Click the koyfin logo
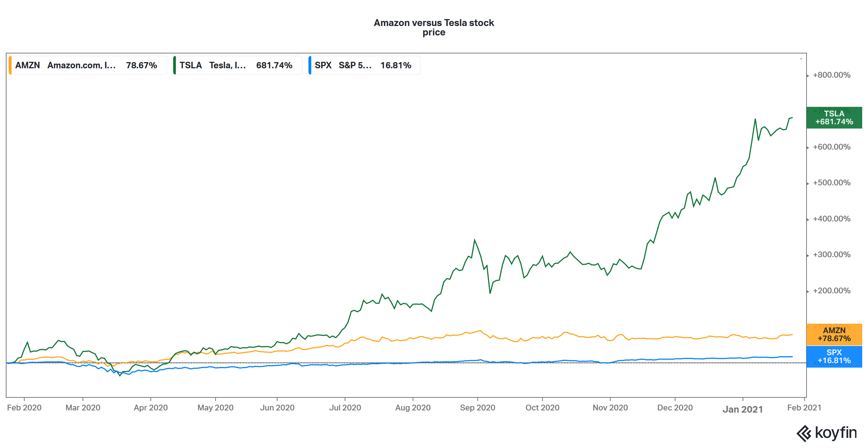 (x=827, y=433)
